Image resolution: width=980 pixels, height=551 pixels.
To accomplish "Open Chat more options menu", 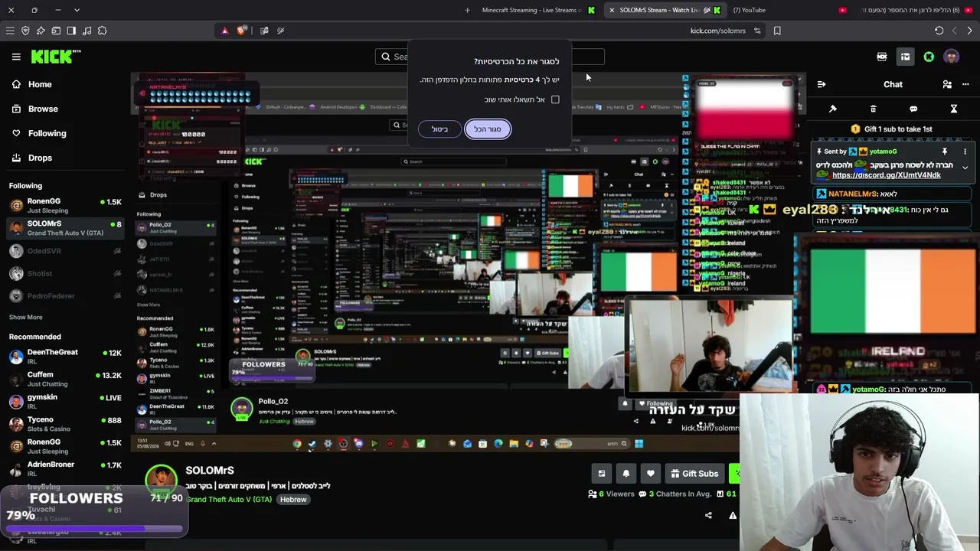I will pos(965,84).
